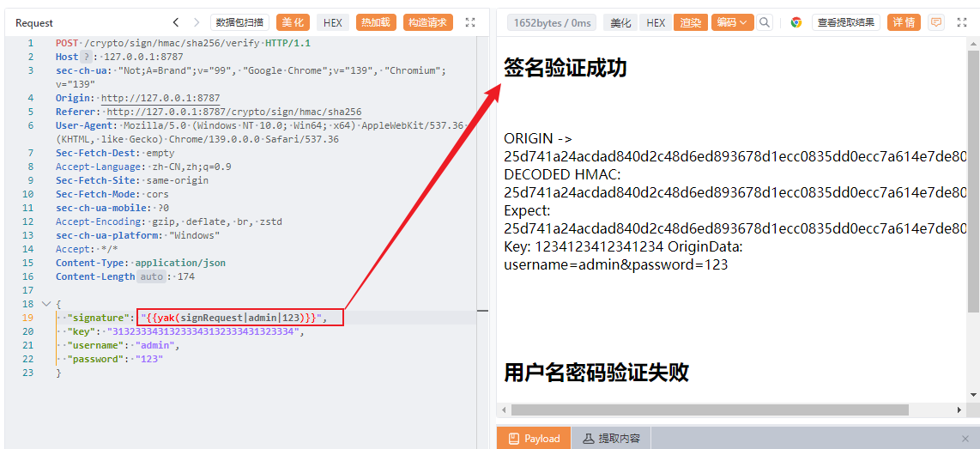Click the response scroll-down arrow
This screenshot has height=449, width=980.
(973, 395)
